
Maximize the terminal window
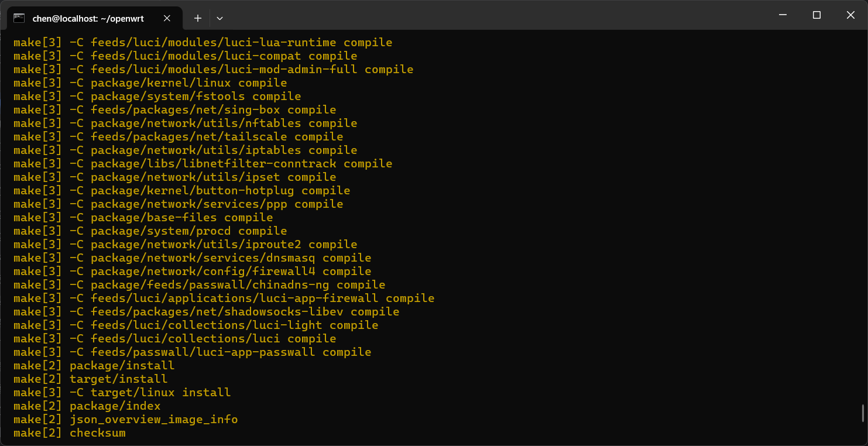coord(816,15)
